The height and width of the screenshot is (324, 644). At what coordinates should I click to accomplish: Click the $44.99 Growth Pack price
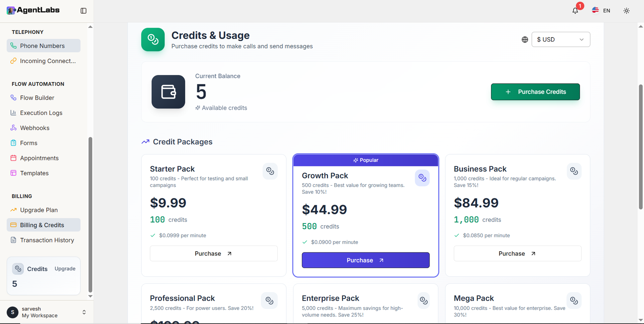(x=324, y=209)
